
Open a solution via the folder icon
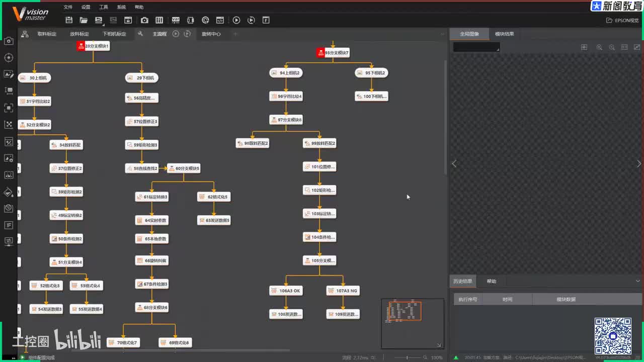coord(84,20)
